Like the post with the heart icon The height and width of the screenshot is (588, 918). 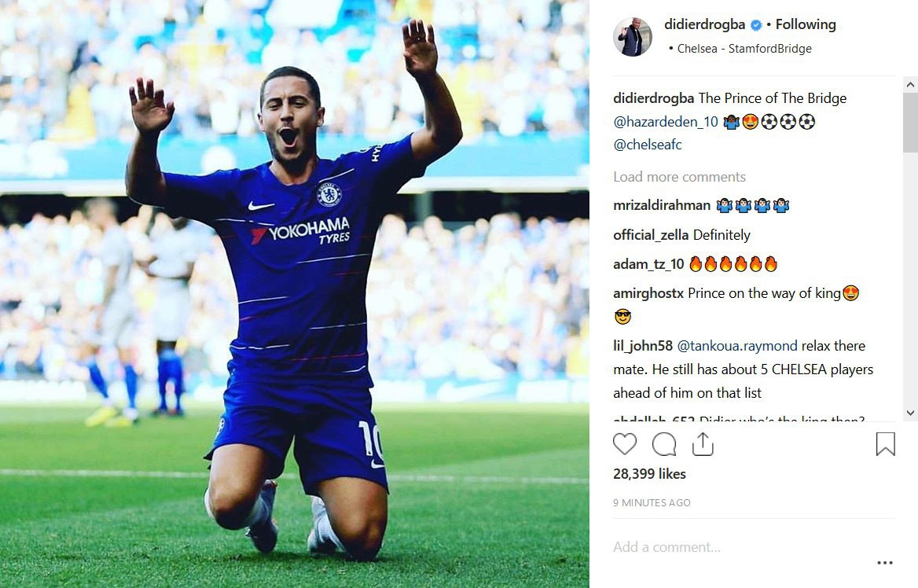pyautogui.click(x=625, y=444)
